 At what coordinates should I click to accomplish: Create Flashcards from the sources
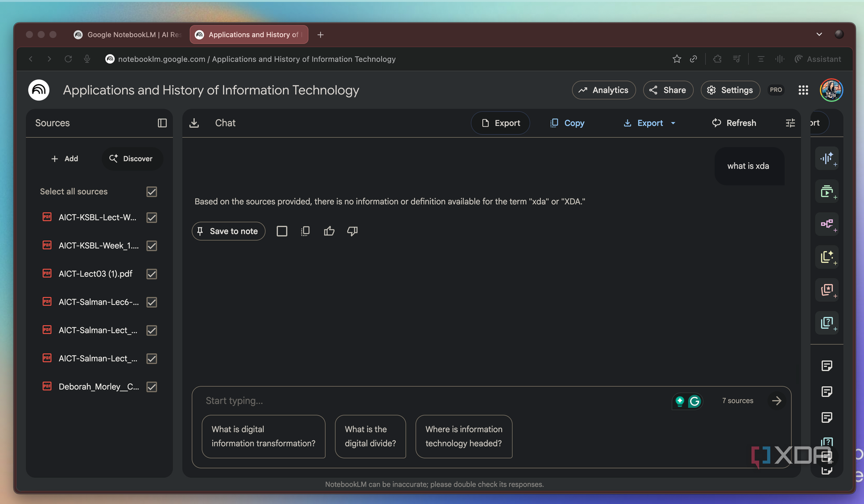pyautogui.click(x=827, y=290)
